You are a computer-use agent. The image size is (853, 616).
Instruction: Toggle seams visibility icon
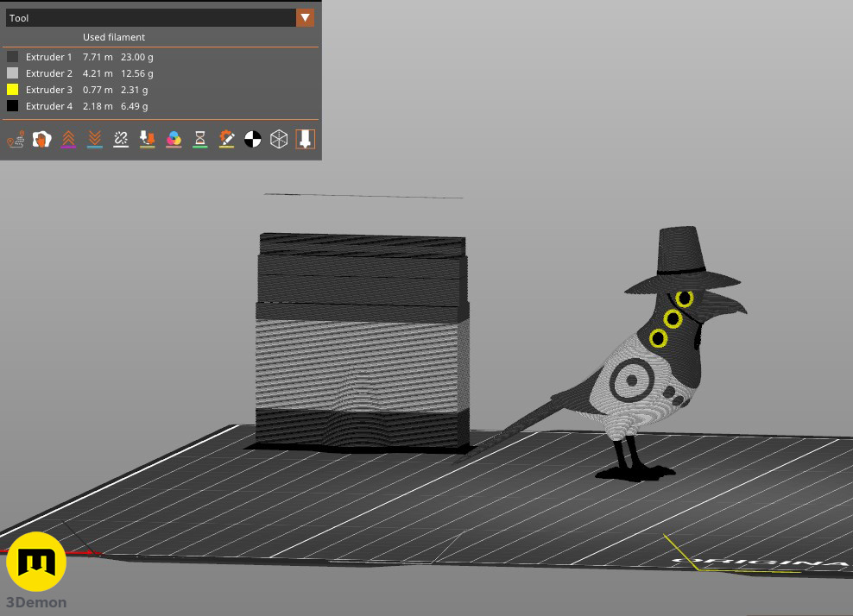point(121,139)
